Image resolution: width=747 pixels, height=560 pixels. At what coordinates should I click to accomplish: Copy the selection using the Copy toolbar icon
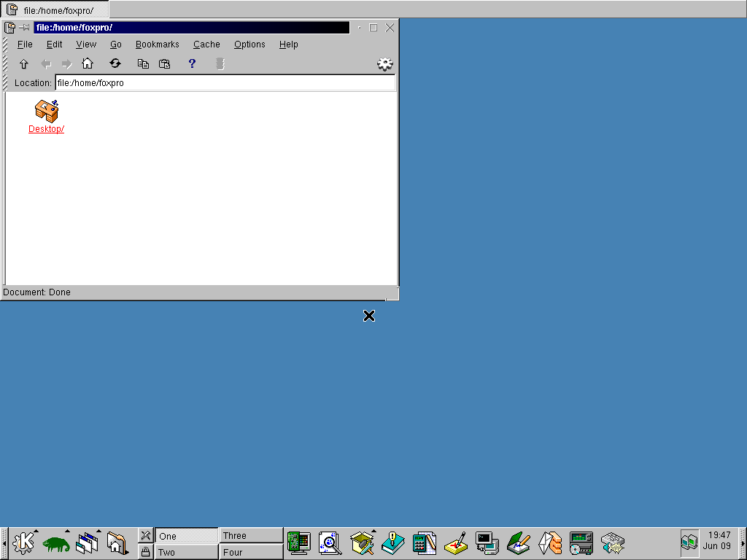click(x=143, y=64)
